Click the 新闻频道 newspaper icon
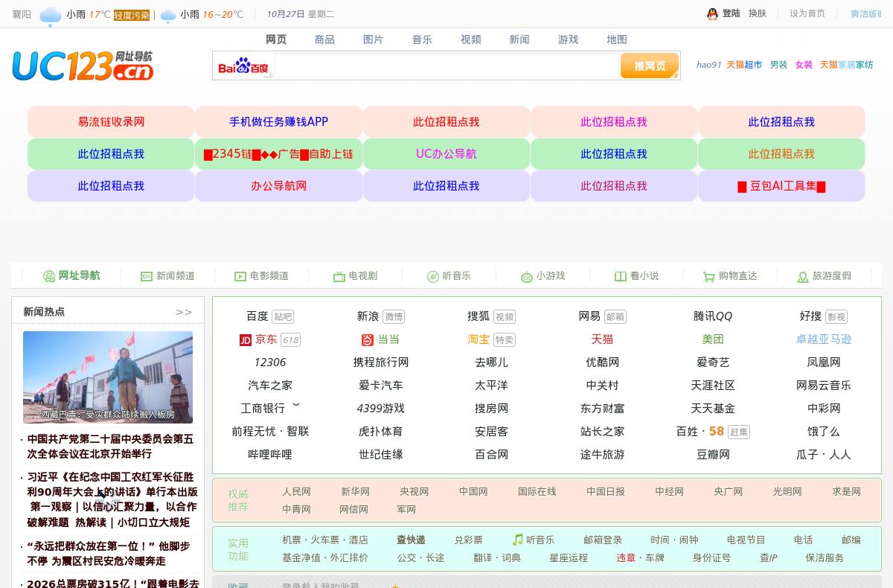 [x=147, y=276]
